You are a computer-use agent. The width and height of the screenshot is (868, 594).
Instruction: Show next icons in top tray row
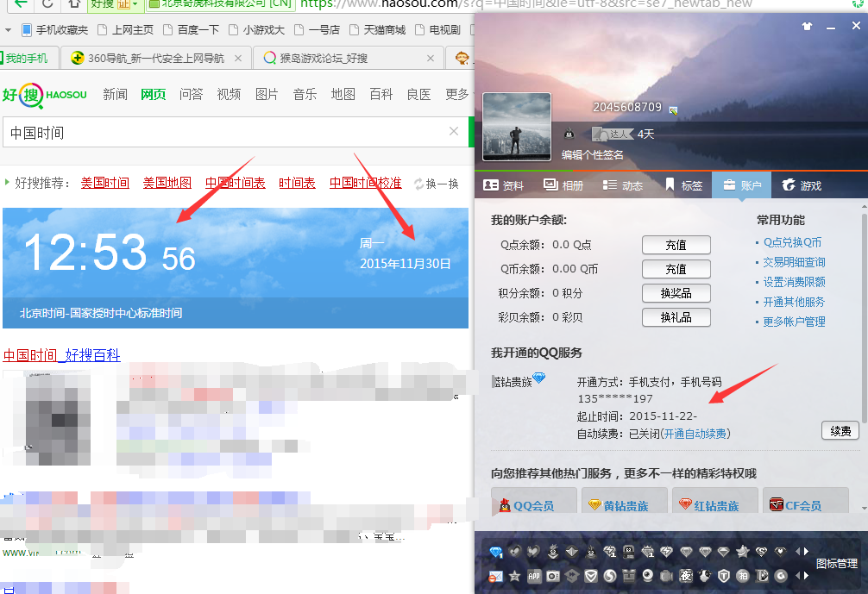tap(807, 552)
